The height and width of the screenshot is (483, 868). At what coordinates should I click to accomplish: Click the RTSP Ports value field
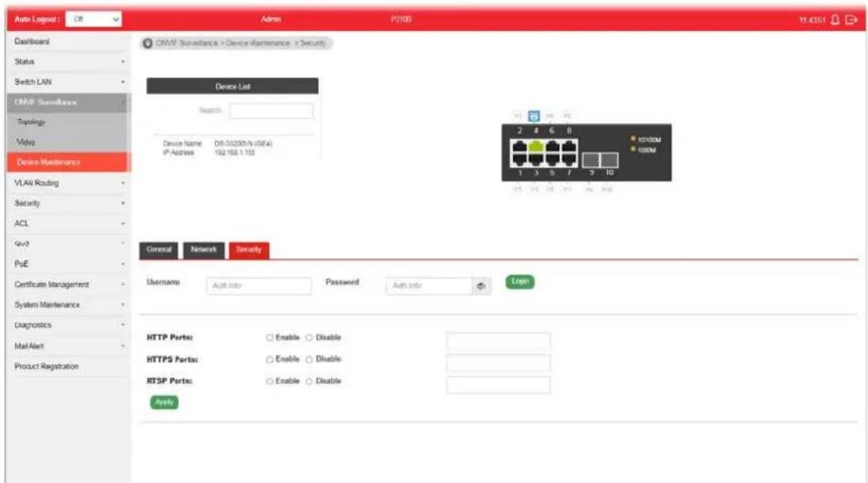pos(499,385)
